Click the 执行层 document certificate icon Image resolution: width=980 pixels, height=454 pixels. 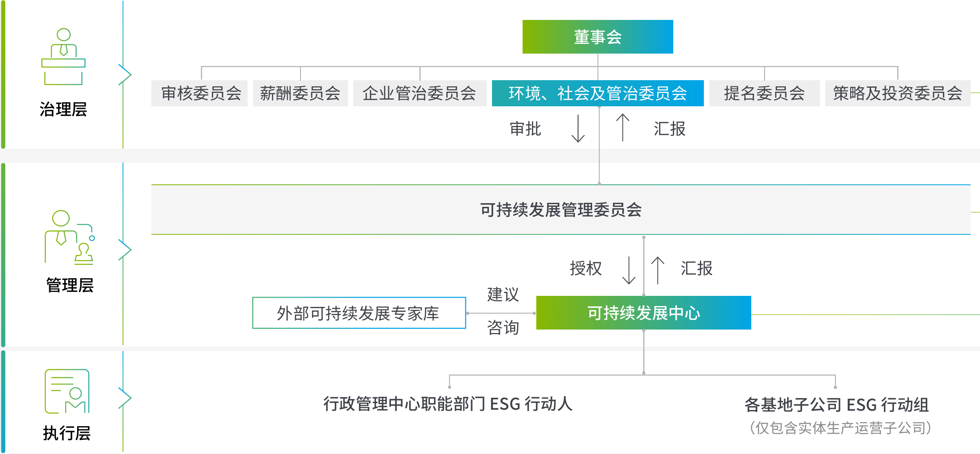pos(67,391)
